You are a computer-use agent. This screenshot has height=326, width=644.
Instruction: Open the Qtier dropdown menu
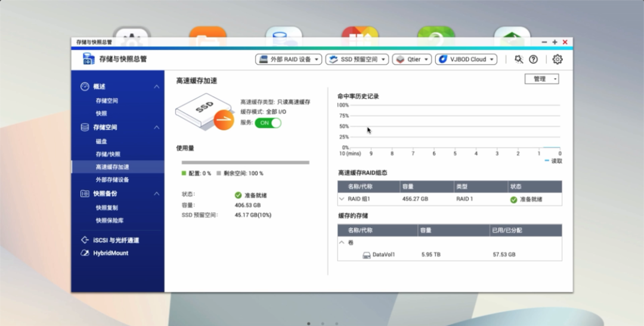411,60
